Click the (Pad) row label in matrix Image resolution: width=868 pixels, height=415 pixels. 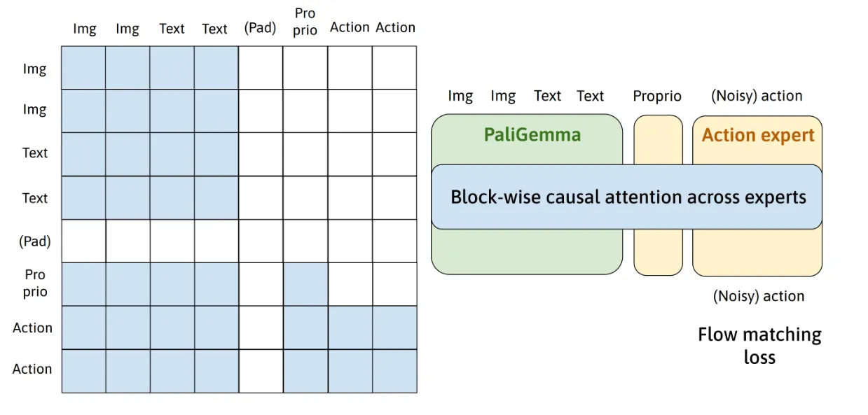[35, 241]
